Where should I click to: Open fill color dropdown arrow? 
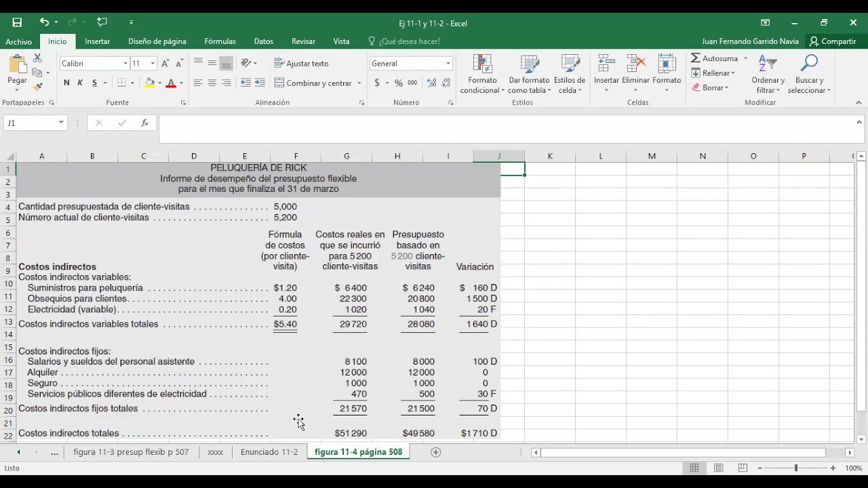160,83
